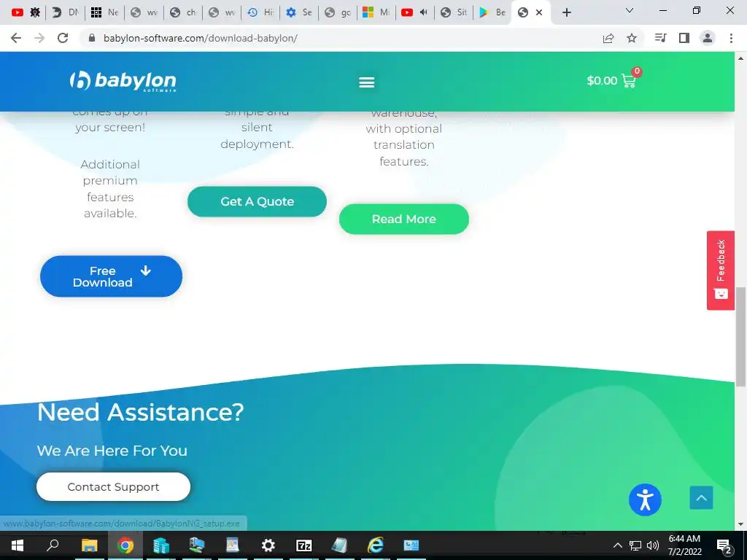This screenshot has width=747, height=560.
Task: Bookmark this page with the star
Action: pyautogui.click(x=632, y=38)
